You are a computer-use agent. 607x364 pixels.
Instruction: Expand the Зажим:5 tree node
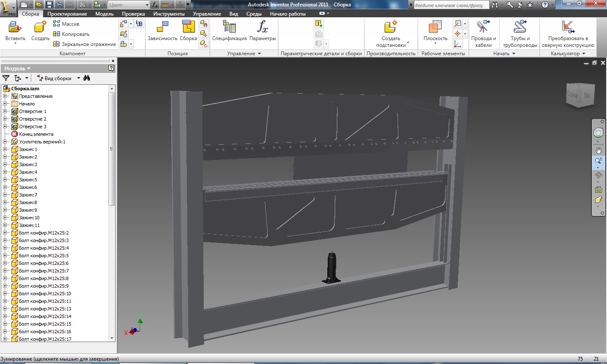coord(5,180)
